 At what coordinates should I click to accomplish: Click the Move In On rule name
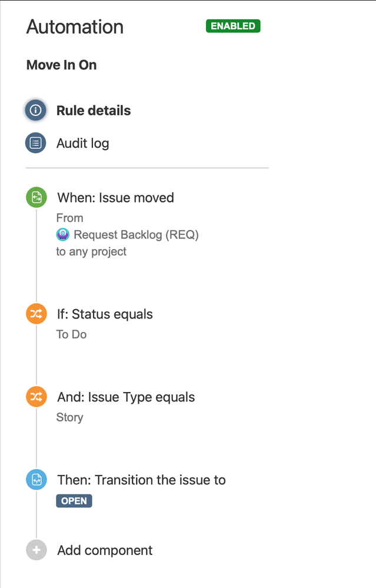point(61,65)
